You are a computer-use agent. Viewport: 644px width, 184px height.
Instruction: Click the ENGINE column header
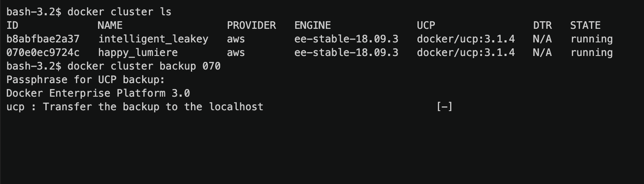click(x=313, y=25)
